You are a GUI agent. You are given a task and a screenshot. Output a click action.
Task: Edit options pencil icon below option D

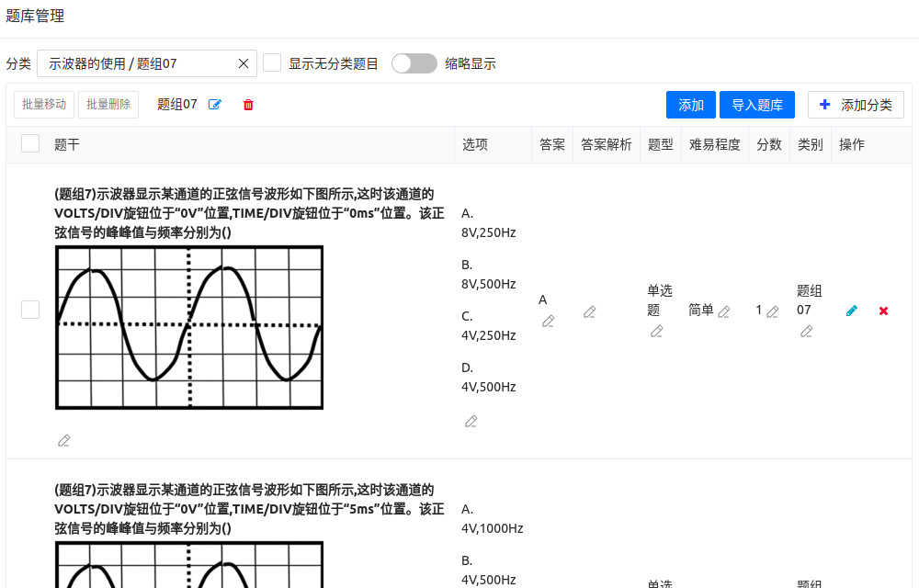(x=471, y=421)
